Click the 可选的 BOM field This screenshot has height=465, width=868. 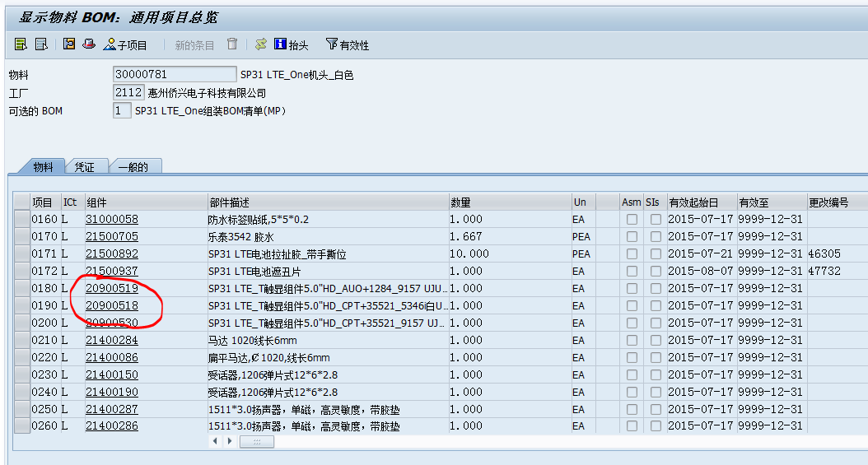122,110
